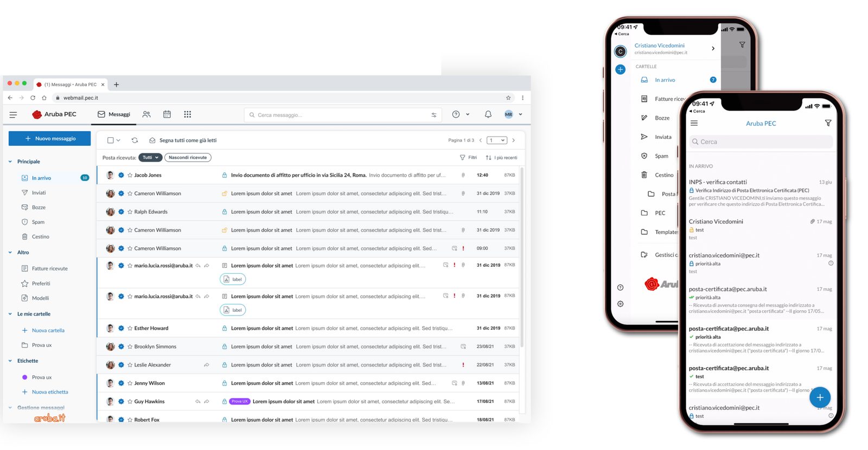Tap blue plus icon in back phone sidebar
The width and height of the screenshot is (868, 450).
pyautogui.click(x=621, y=69)
